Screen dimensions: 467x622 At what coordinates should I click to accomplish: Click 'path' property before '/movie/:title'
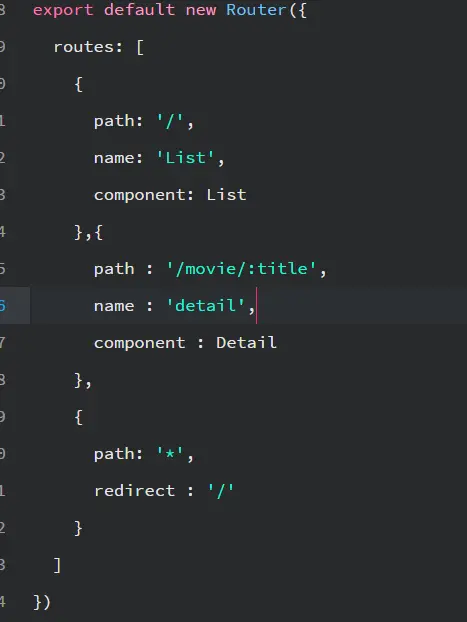point(114,269)
